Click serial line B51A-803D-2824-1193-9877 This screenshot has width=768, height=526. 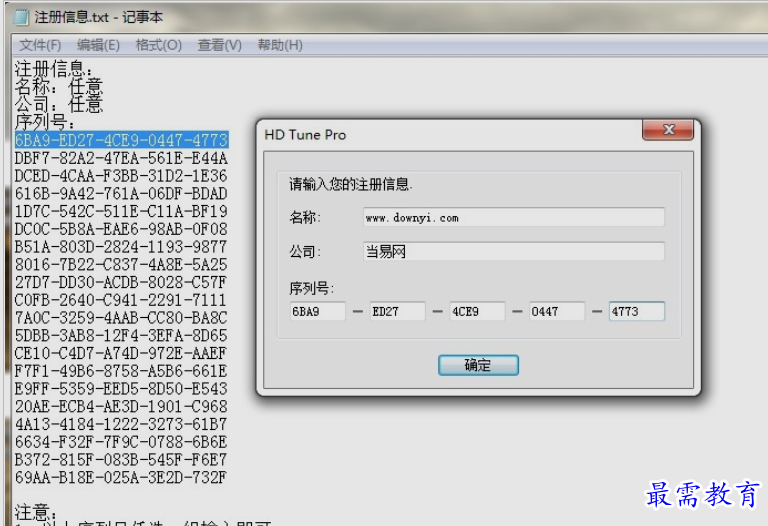(x=121, y=246)
